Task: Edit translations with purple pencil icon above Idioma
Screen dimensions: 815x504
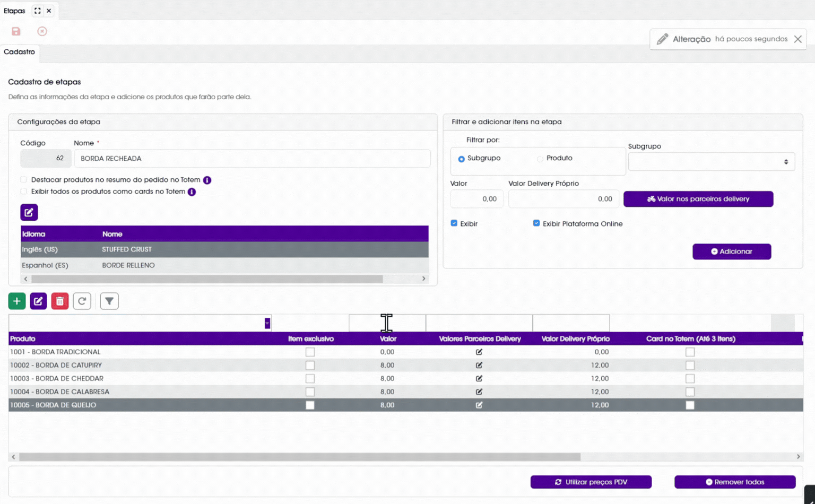Action: click(29, 212)
